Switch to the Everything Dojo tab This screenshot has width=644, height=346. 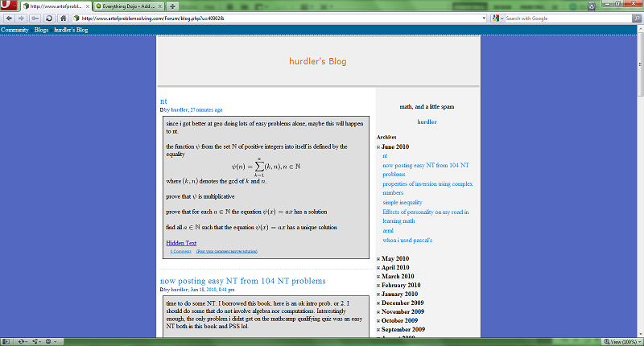pyautogui.click(x=129, y=6)
